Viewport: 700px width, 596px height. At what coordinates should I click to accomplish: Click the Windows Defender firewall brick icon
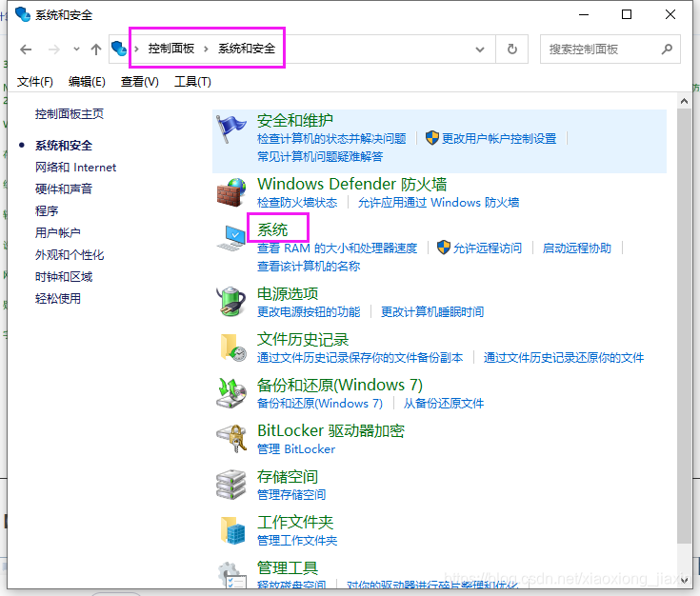tap(230, 192)
